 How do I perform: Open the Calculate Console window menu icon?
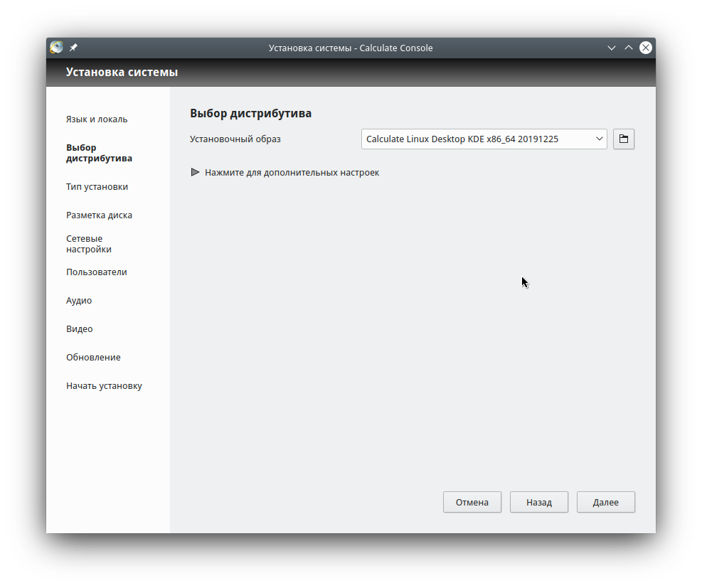[56, 47]
